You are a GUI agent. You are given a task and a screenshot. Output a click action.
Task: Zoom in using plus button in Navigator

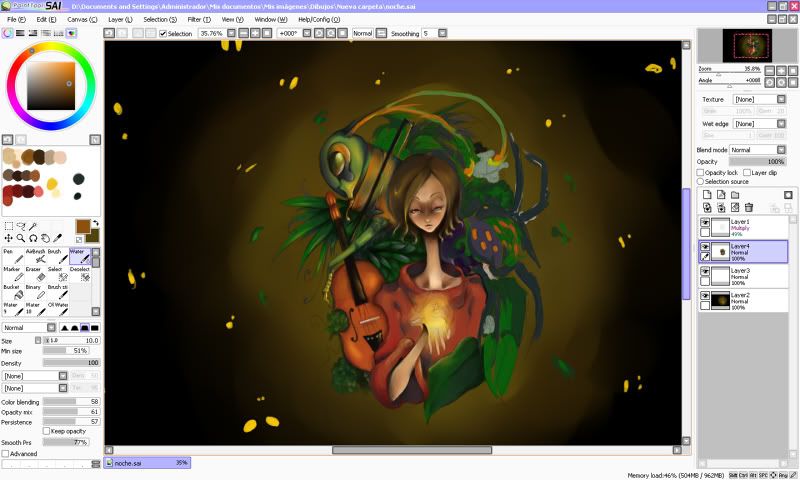pyautogui.click(x=781, y=70)
